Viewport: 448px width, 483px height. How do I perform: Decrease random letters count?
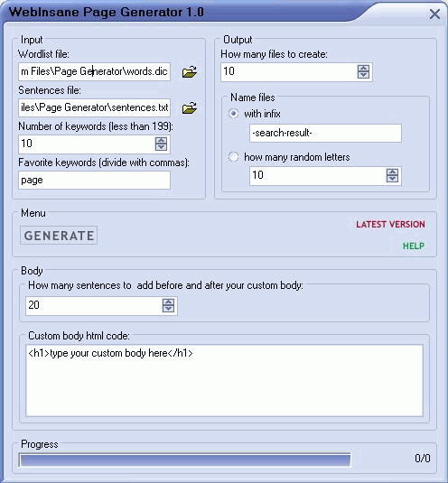pyautogui.click(x=392, y=179)
